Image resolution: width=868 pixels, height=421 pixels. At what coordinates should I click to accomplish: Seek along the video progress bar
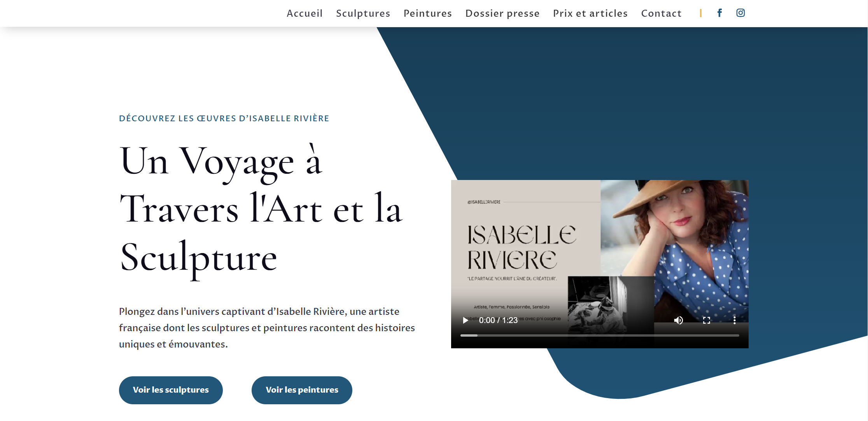pyautogui.click(x=600, y=335)
